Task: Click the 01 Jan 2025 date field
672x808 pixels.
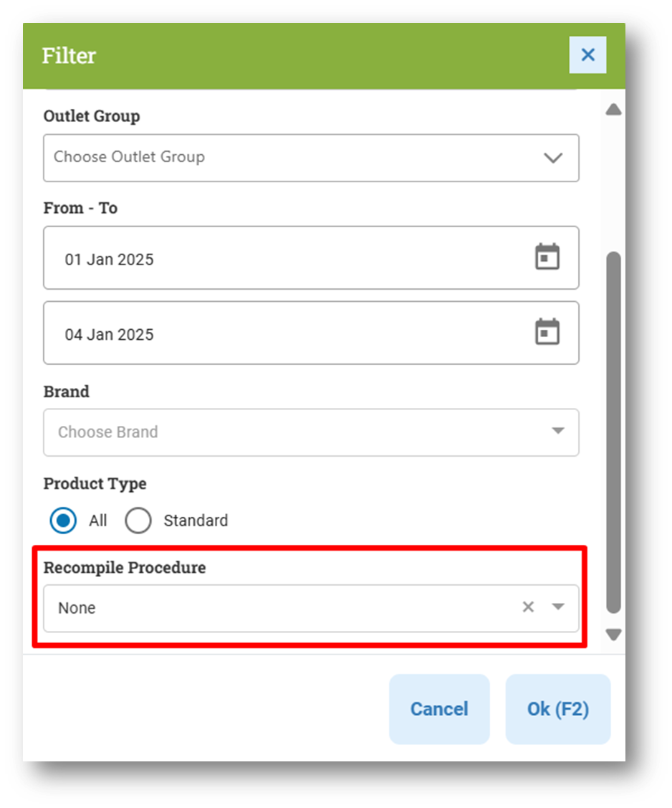Action: pyautogui.click(x=311, y=257)
